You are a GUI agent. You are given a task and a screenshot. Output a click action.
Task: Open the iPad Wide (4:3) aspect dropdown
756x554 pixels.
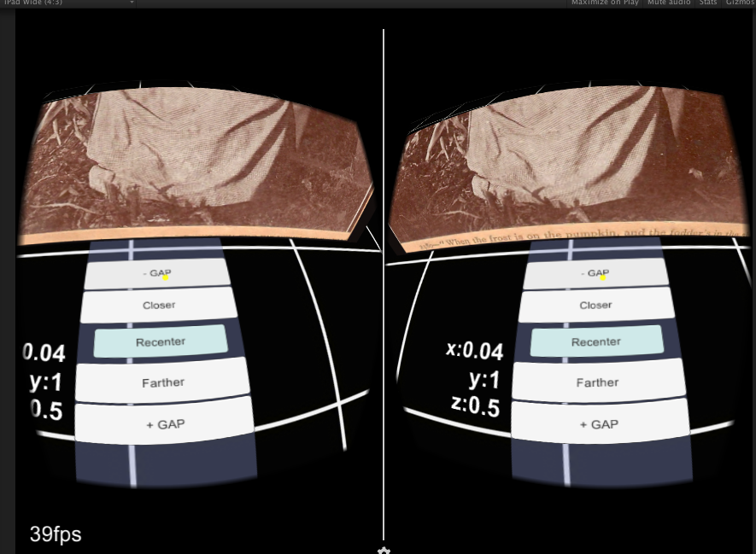tap(67, 3)
